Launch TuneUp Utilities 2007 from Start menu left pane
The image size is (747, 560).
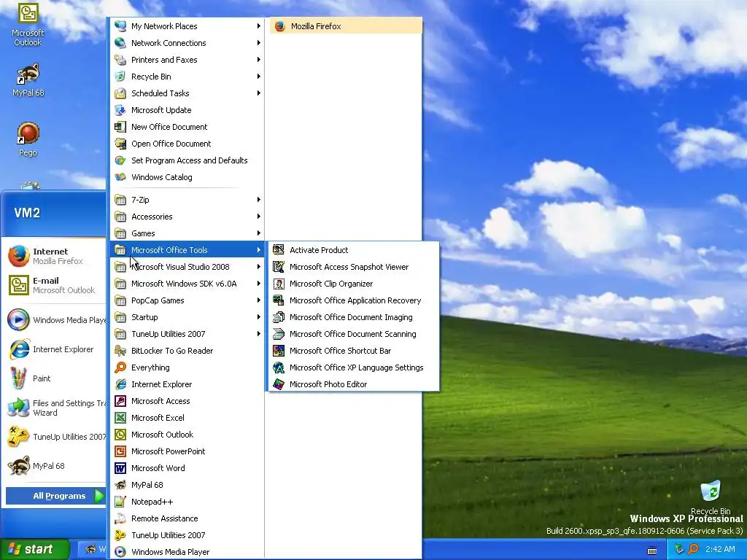pos(55,437)
